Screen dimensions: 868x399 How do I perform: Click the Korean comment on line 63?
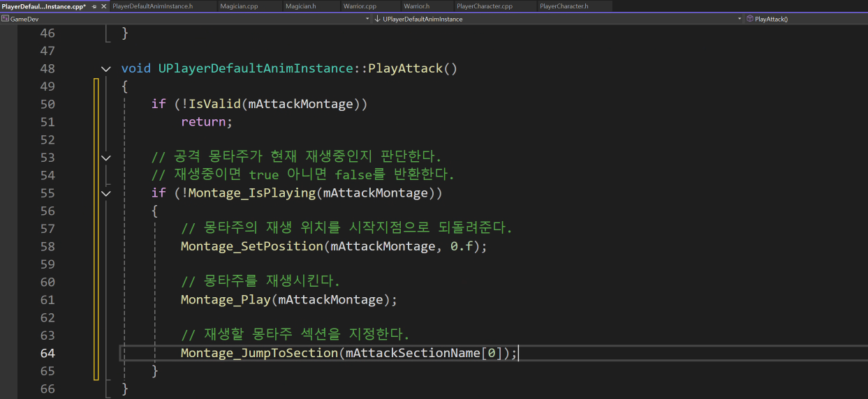[x=295, y=334]
